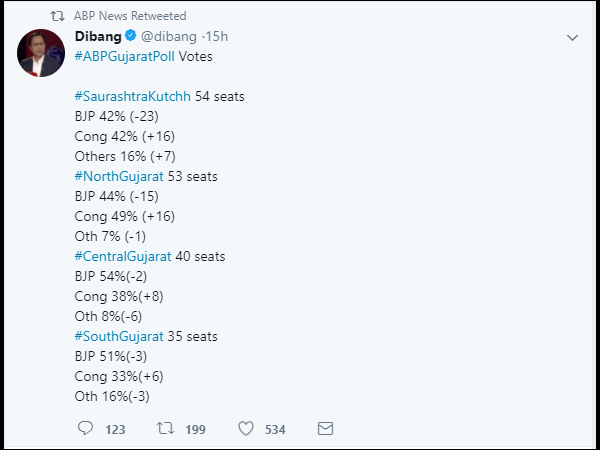Open the Dibang display name link
600x450 pixels.
pos(98,37)
